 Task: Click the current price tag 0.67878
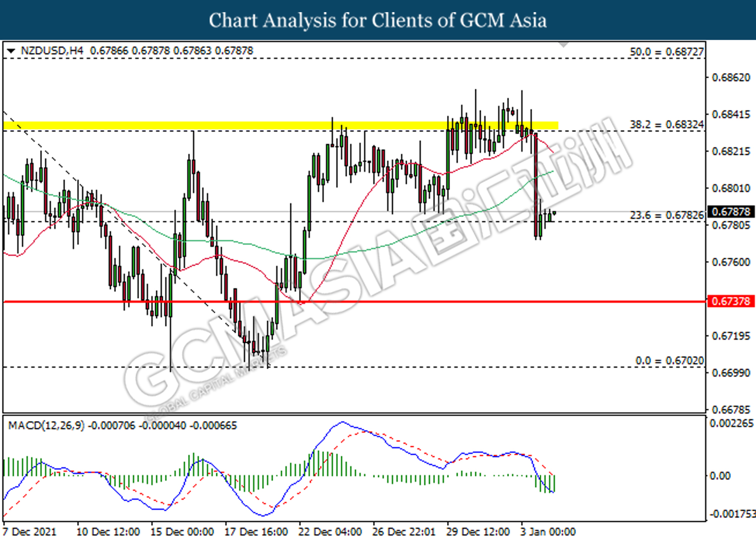coord(731,212)
